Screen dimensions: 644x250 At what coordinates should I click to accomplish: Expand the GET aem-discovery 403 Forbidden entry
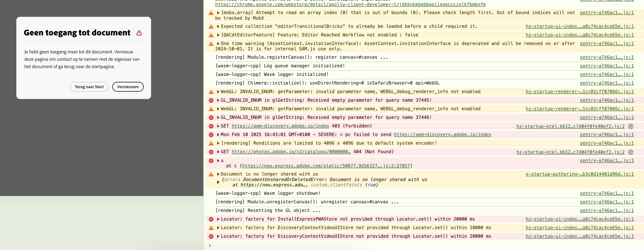pos(218,126)
